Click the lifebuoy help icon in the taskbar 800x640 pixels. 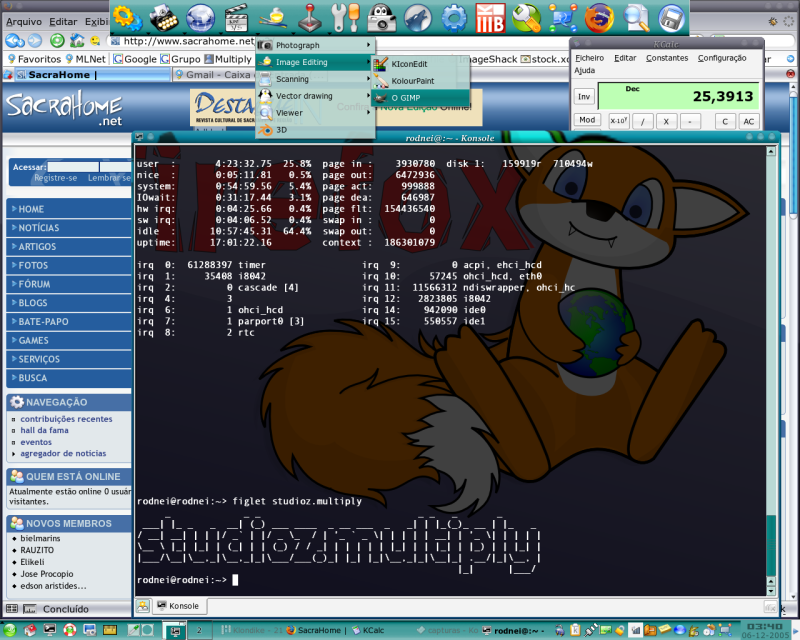(69, 630)
